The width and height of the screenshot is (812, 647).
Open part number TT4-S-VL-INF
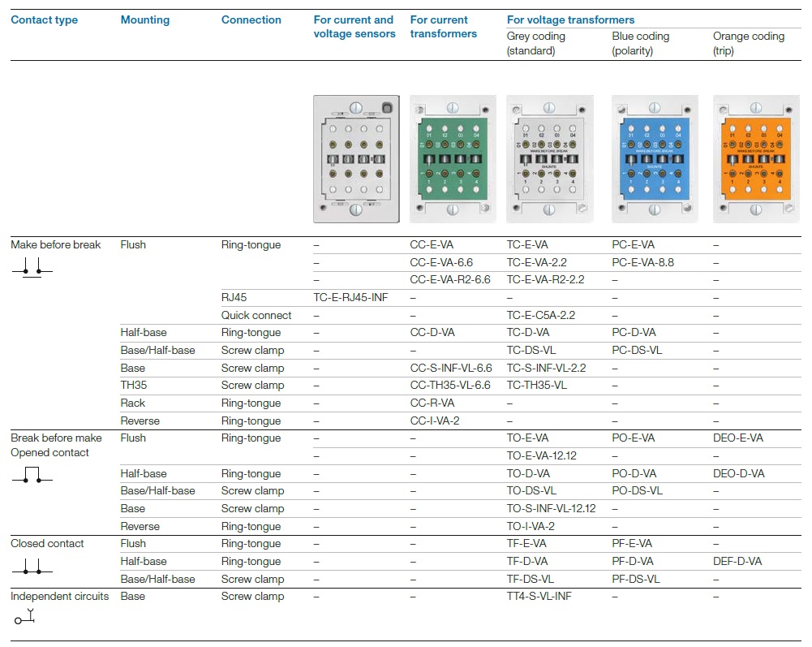tap(539, 597)
